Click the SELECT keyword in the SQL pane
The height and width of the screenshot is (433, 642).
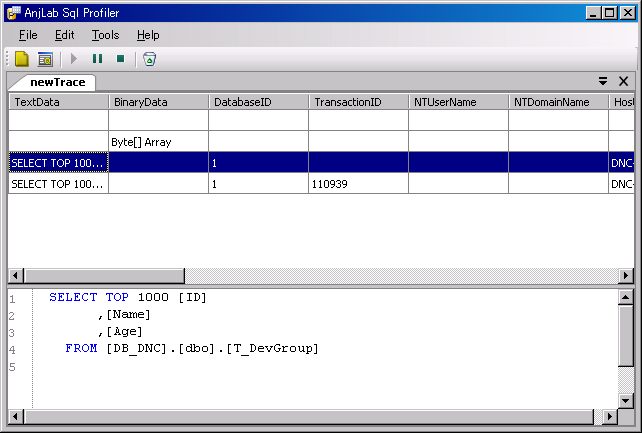[x=73, y=297]
